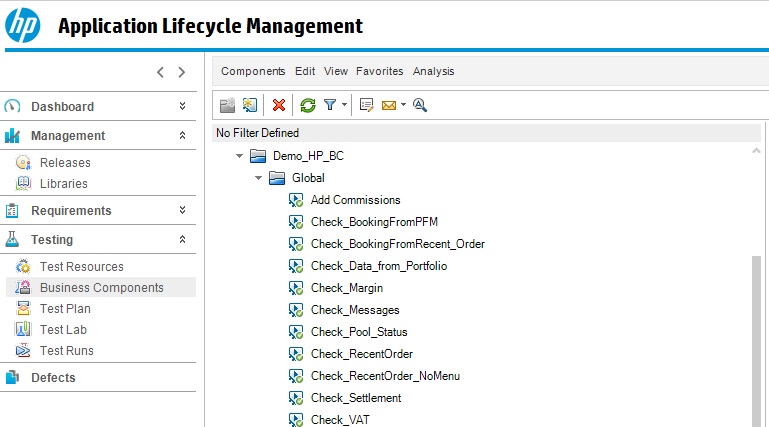The image size is (769, 427).
Task: Open the Test Plan module
Action: 65,309
